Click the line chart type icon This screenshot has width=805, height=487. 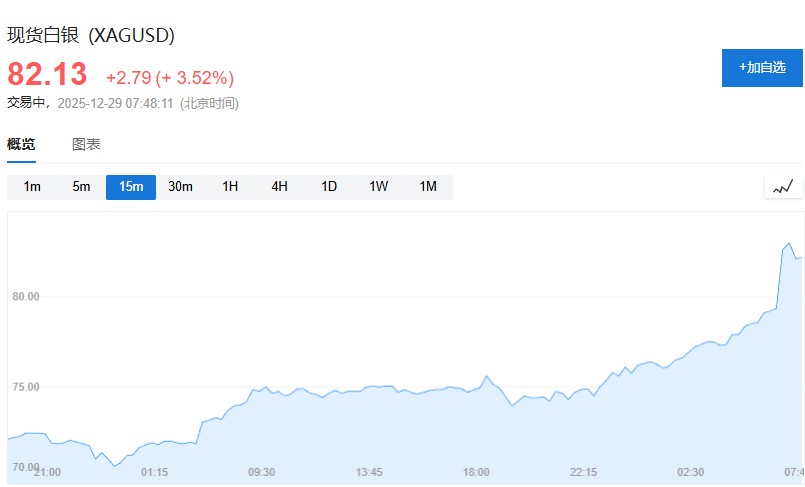(x=783, y=187)
